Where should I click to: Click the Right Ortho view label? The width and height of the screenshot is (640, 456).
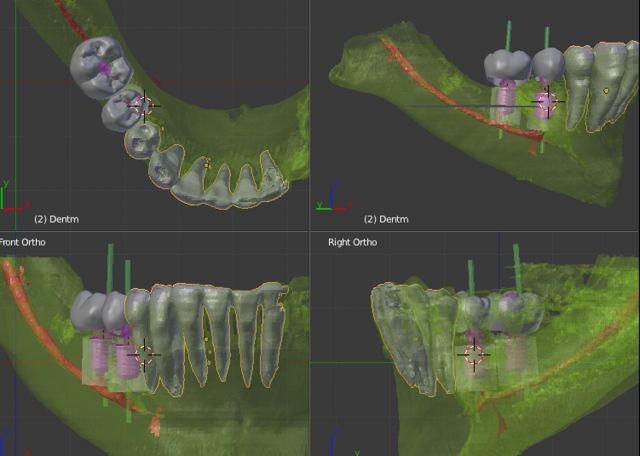pyautogui.click(x=352, y=242)
